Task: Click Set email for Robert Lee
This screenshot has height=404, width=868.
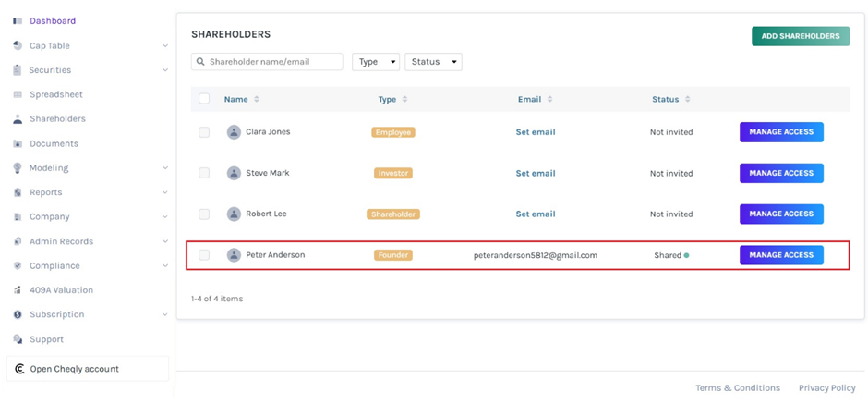Action: pos(535,214)
